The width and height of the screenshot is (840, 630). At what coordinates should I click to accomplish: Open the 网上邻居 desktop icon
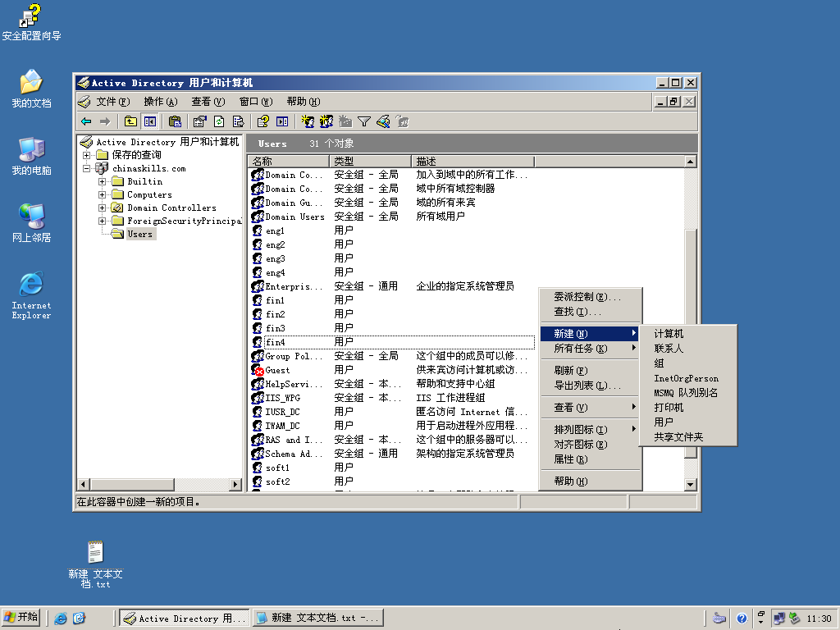[x=31, y=223]
